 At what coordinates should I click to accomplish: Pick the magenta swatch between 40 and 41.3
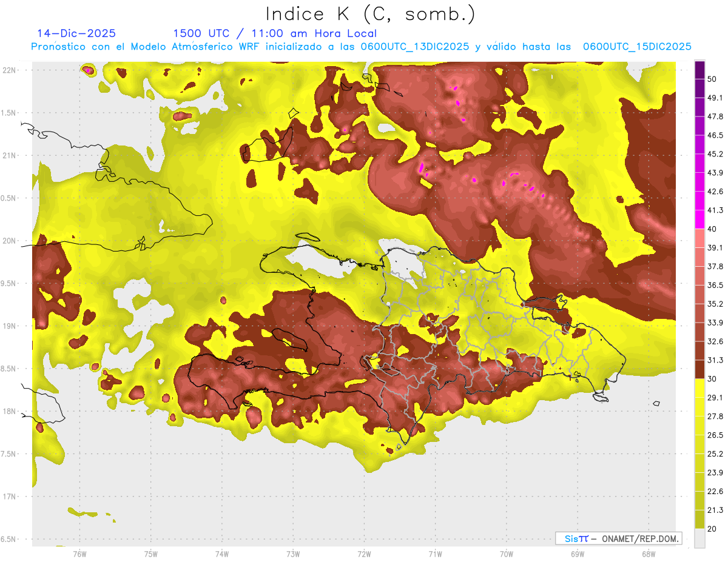click(x=699, y=219)
